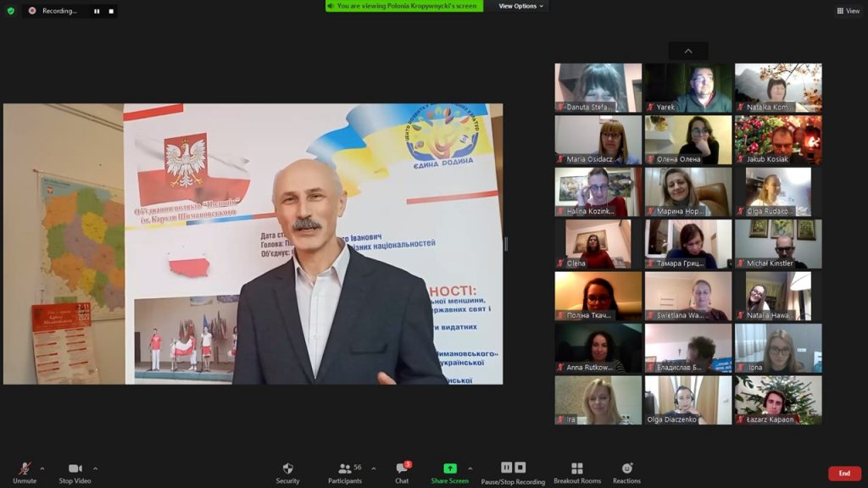The image size is (868, 488).
Task: Open the View Options dropdown
Action: (x=520, y=6)
